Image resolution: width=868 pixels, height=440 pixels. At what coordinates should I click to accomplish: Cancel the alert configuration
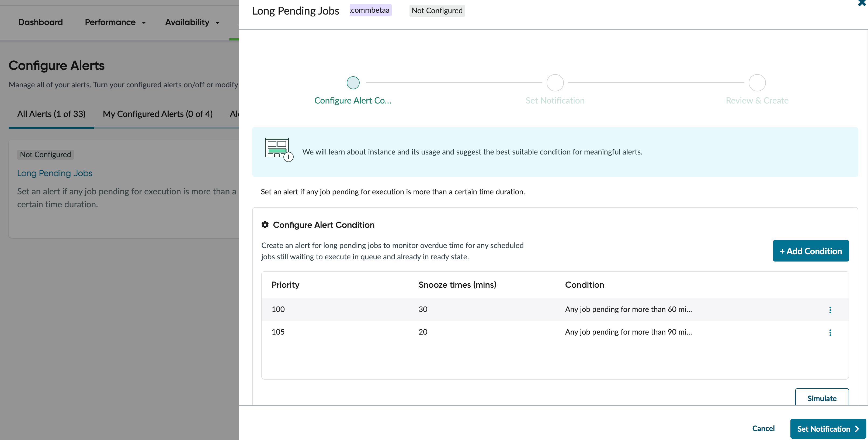(x=763, y=428)
